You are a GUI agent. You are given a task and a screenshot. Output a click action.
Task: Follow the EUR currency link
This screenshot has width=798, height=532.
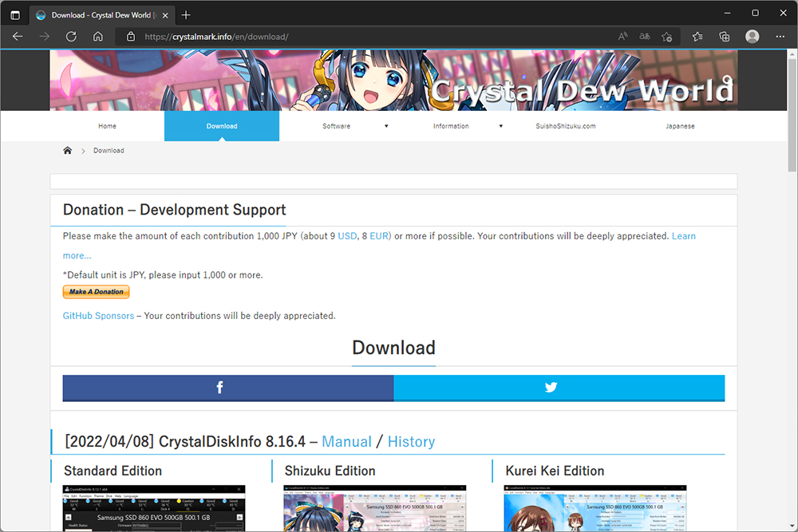[x=378, y=236]
